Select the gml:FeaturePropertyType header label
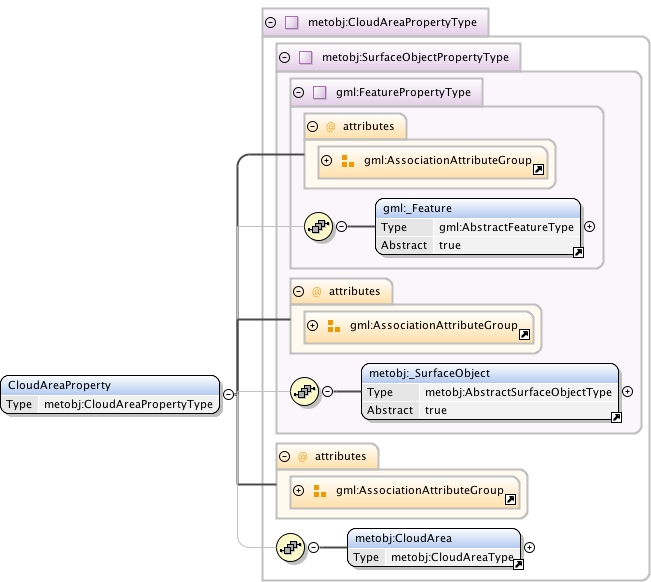This screenshot has height=582, width=651. pyautogui.click(x=403, y=92)
